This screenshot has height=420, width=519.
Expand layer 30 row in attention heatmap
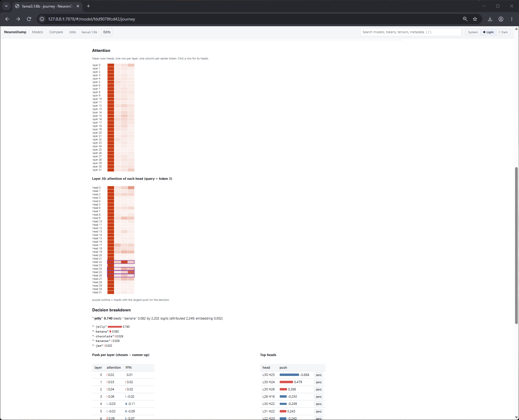pos(113,167)
